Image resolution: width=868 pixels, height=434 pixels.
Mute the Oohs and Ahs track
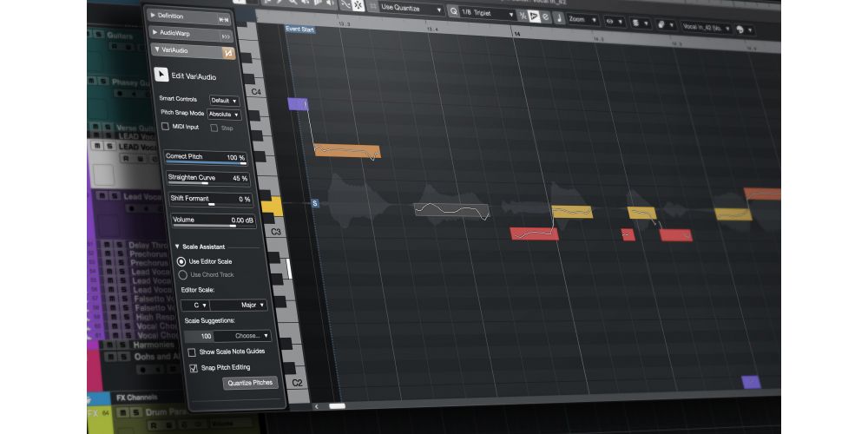111,357
